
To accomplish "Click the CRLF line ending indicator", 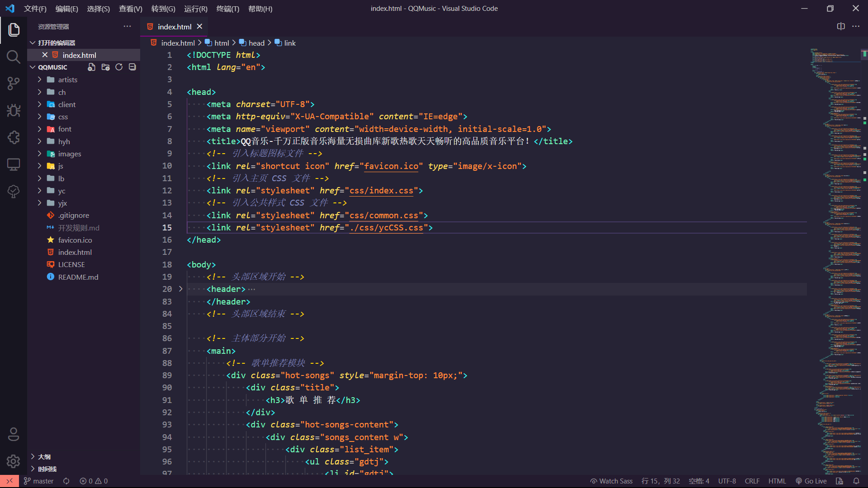I will [752, 481].
